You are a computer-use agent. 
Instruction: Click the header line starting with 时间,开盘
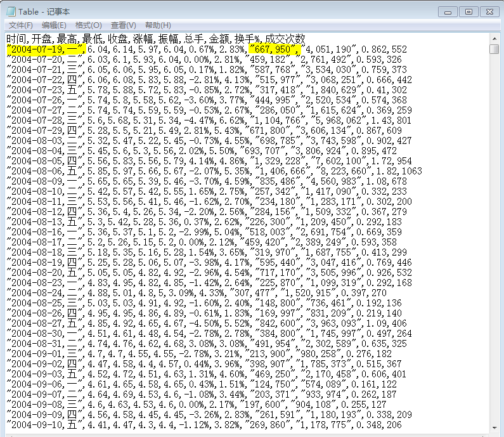pyautogui.click(x=155, y=39)
